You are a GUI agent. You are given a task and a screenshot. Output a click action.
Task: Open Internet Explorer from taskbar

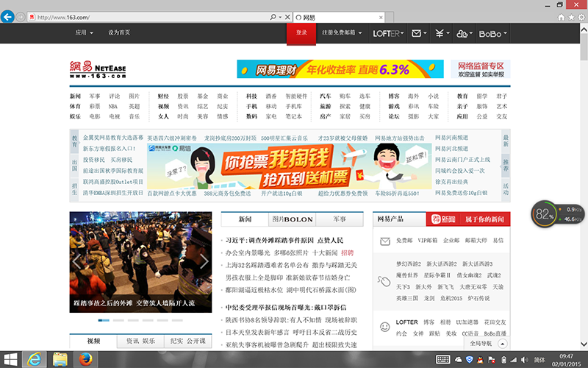(34, 360)
